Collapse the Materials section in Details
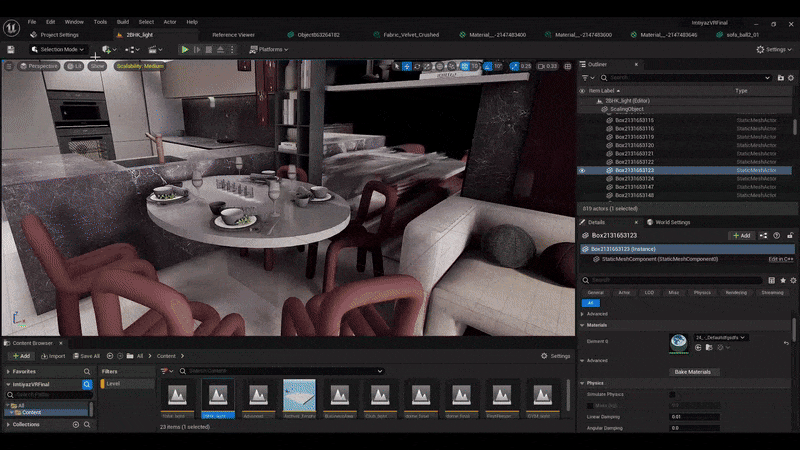The image size is (800, 450). point(584,325)
